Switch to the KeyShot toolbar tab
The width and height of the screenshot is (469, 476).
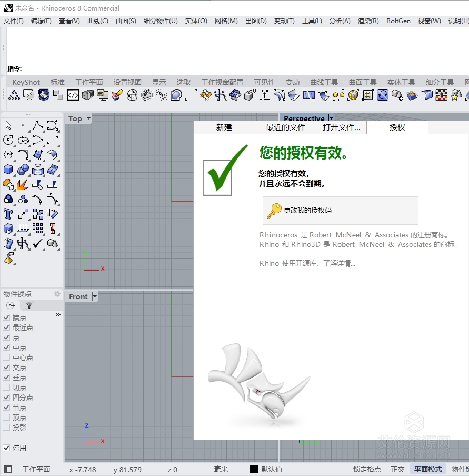click(x=26, y=82)
